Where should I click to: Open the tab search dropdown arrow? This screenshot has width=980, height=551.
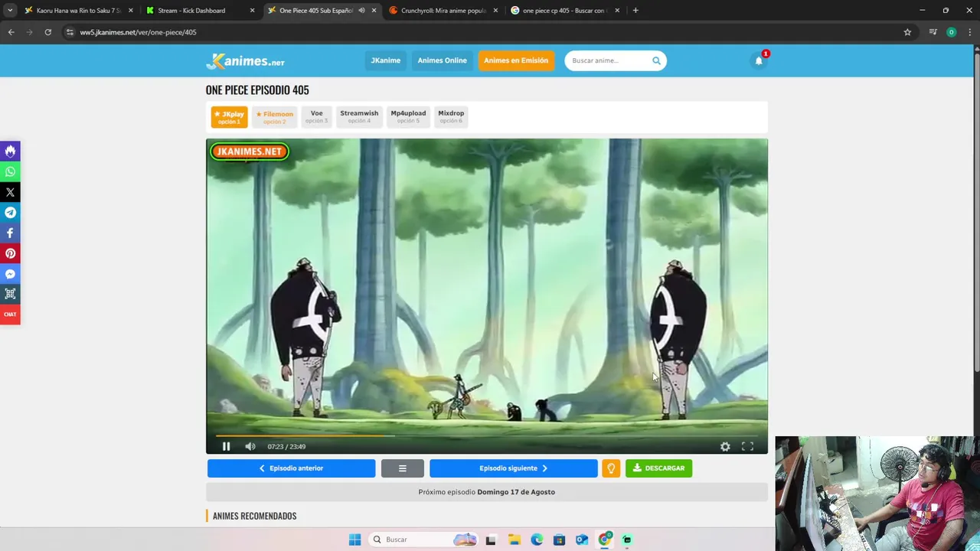pos(10,11)
